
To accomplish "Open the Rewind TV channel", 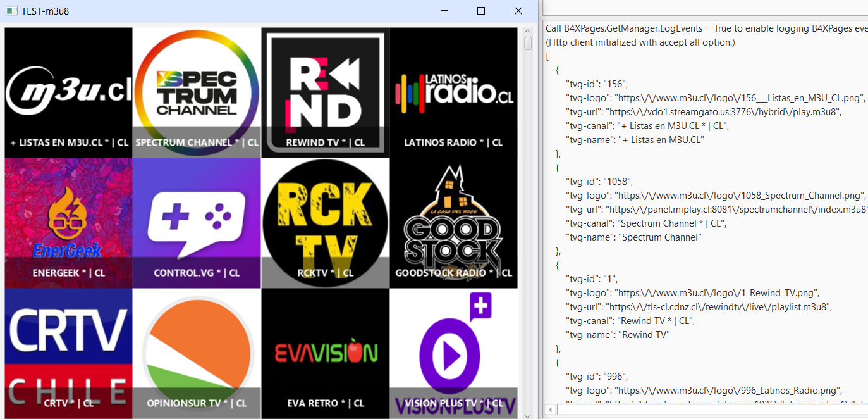I will coord(325,92).
